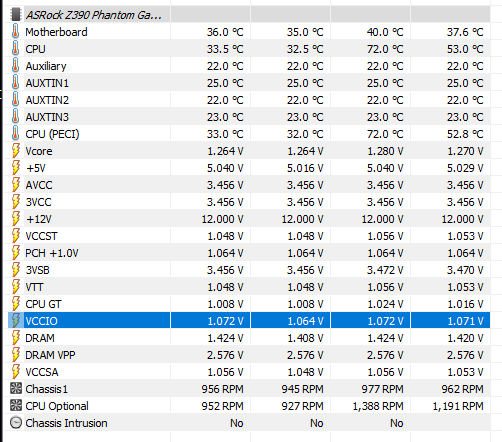This screenshot has height=442, width=502.
Task: Click the thermometer icon next to CPU (PECI)
Action: [15, 133]
